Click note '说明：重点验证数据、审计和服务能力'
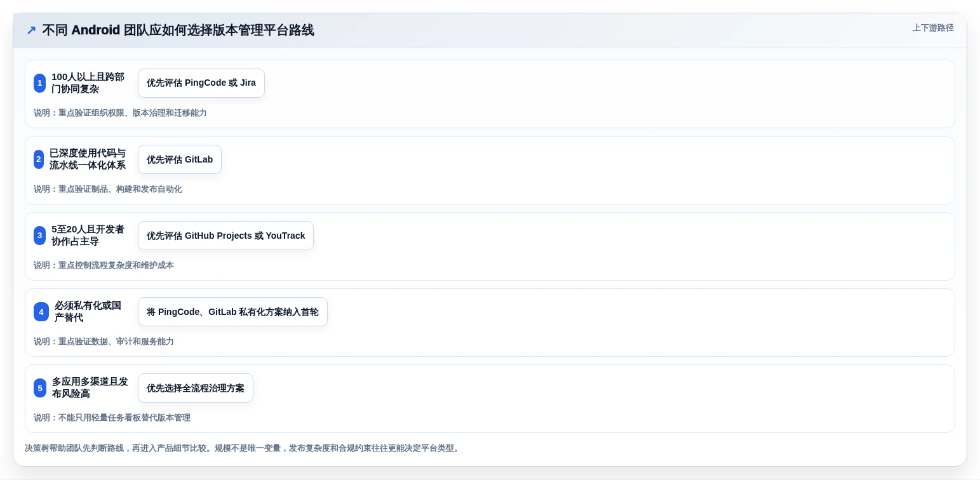Image resolution: width=980 pixels, height=480 pixels. [104, 342]
